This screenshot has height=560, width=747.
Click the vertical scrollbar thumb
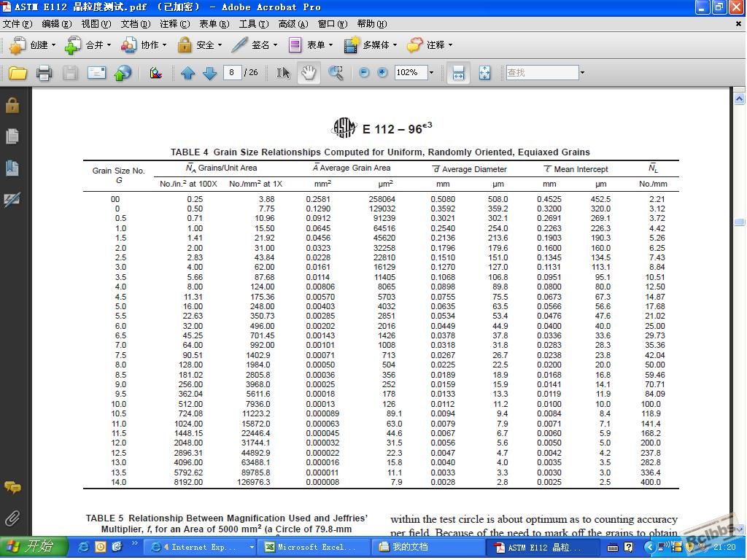click(x=739, y=222)
